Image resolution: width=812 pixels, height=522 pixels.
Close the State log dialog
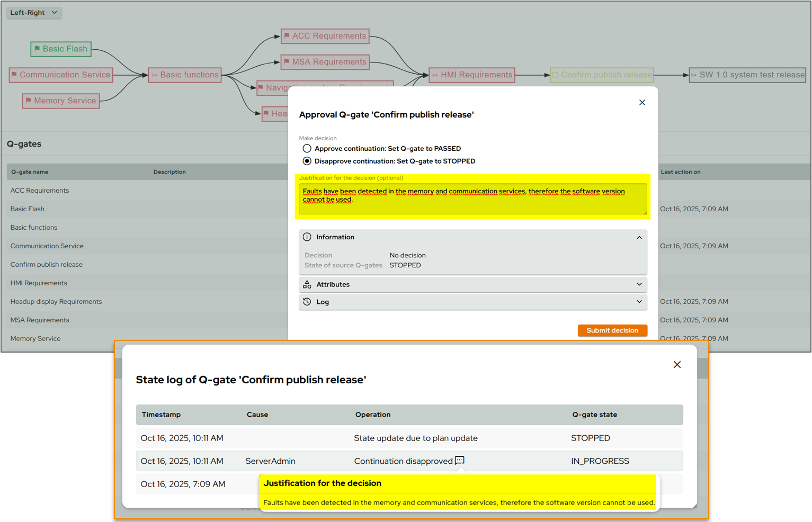(677, 365)
